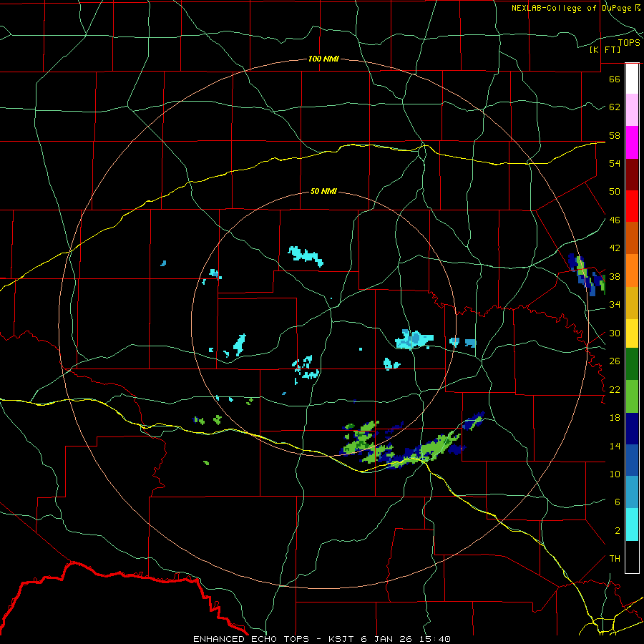
Task: Click the [K FT] units label
Action: [605, 49]
